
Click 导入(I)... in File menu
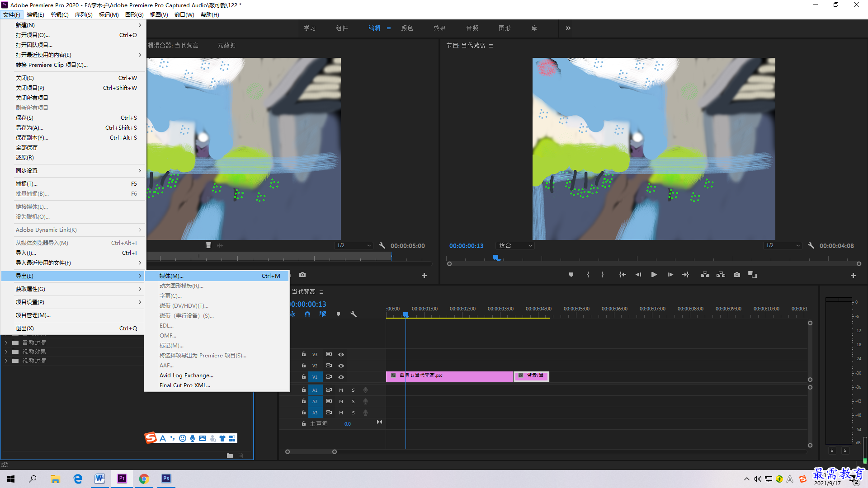tap(73, 253)
